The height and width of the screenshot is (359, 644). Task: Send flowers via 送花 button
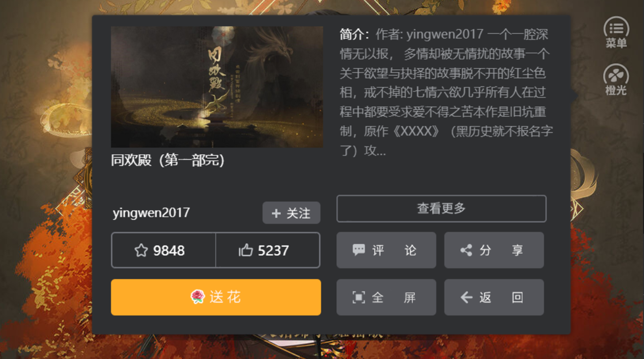point(216,297)
